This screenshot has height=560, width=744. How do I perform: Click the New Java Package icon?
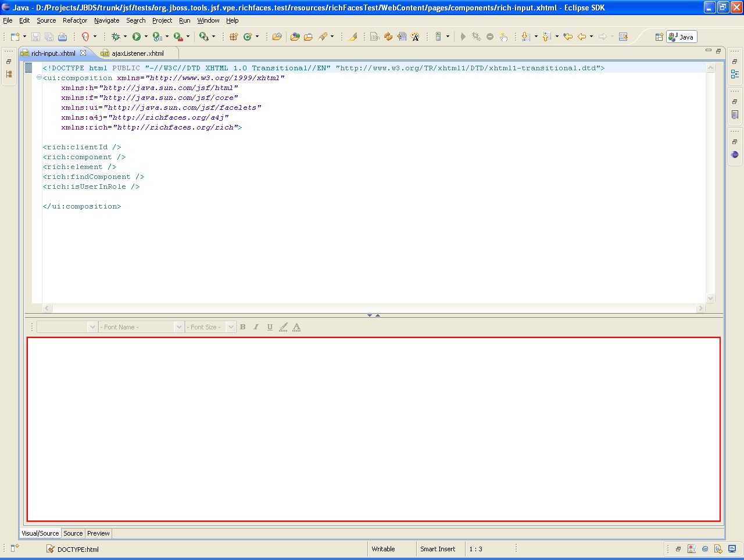(234, 37)
